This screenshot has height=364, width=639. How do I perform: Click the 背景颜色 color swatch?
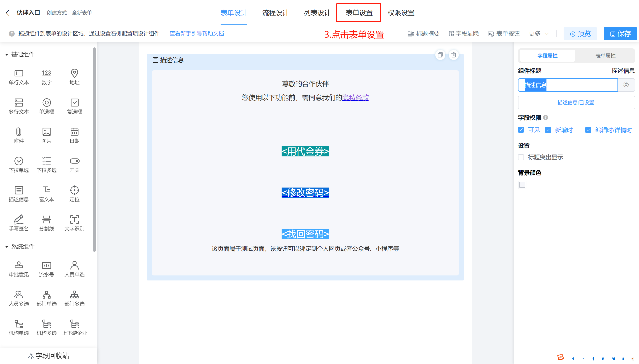pyautogui.click(x=522, y=185)
